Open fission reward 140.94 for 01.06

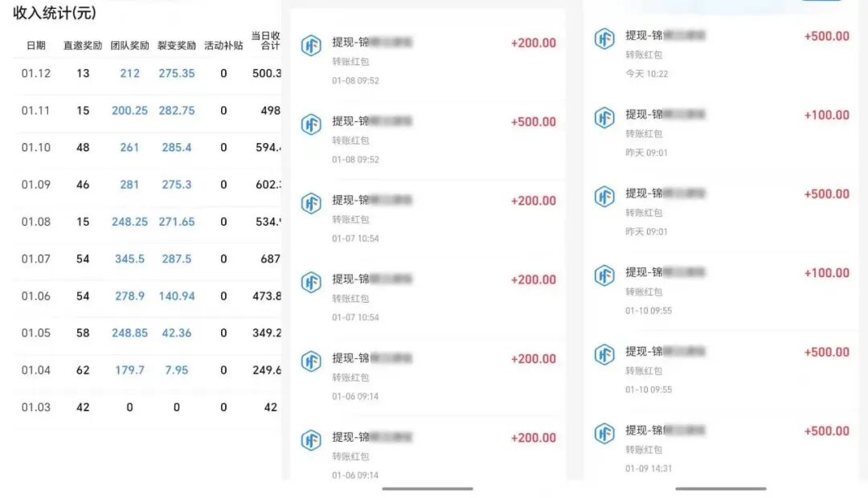(177, 296)
